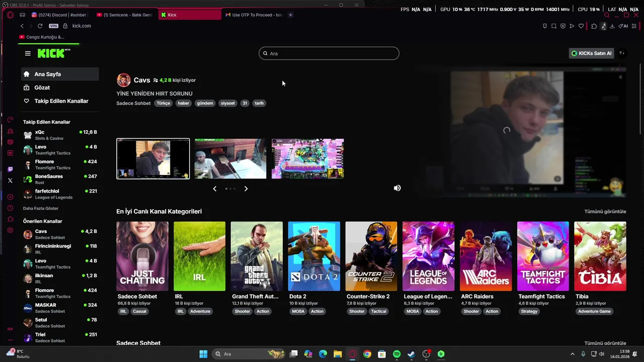Reload the kick.com page
This screenshot has width=644, height=362.
click(x=40, y=26)
